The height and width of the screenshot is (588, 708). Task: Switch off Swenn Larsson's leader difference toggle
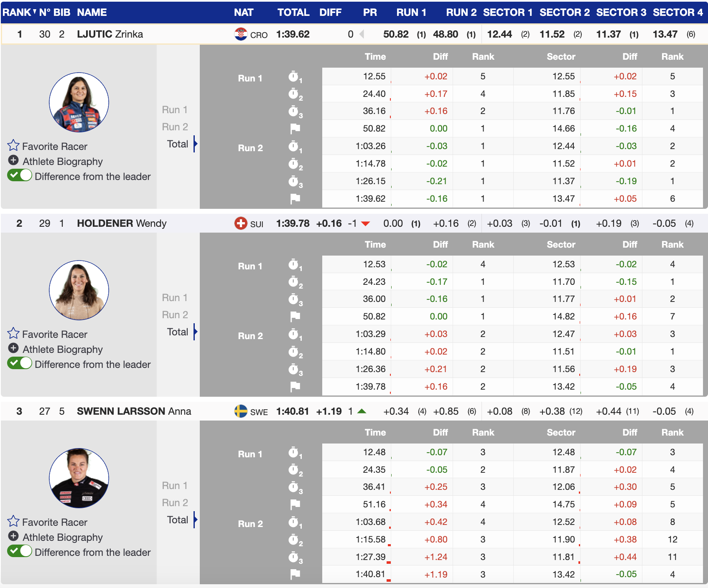(20, 552)
